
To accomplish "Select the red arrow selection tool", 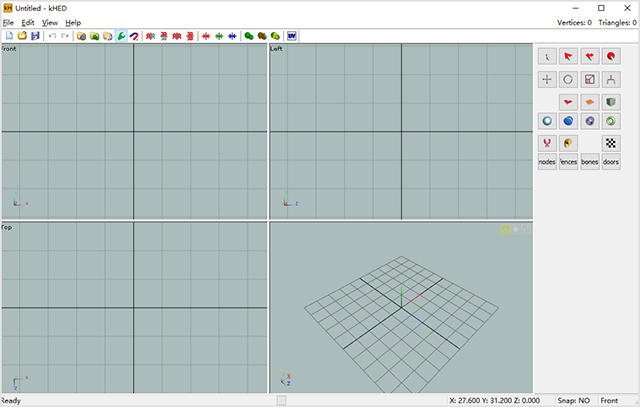I will pos(568,57).
